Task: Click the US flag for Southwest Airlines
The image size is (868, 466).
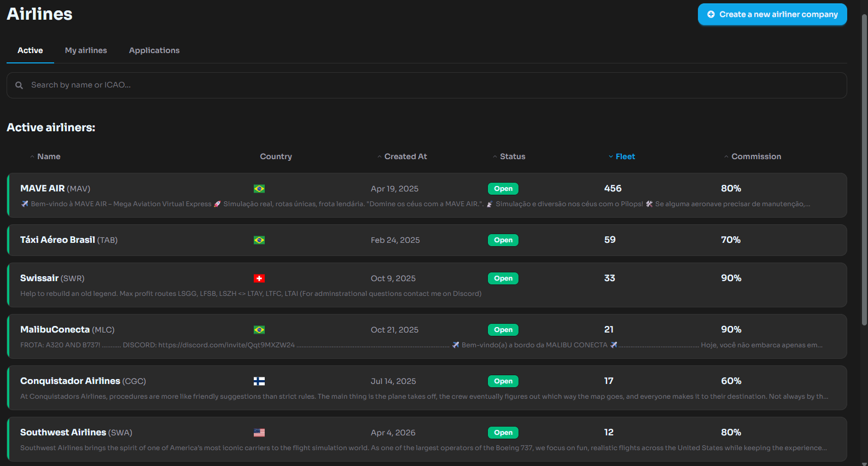Action: (x=259, y=433)
